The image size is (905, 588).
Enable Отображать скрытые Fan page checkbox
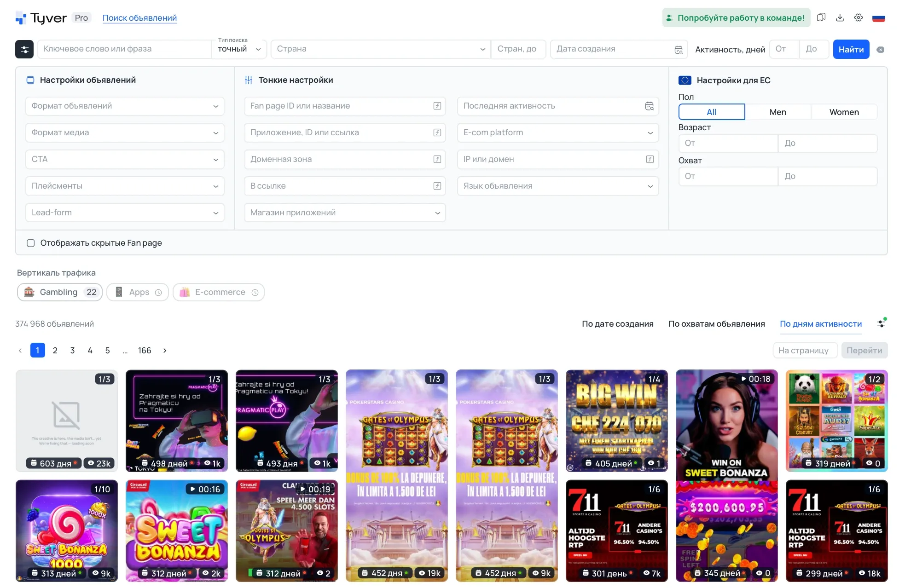coord(31,243)
